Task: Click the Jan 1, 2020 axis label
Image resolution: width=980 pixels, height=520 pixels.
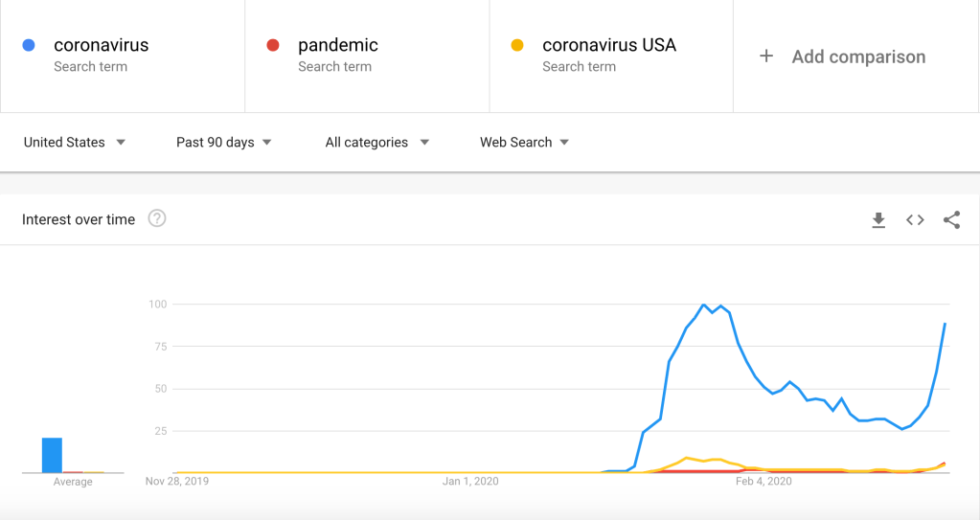Action: (471, 482)
